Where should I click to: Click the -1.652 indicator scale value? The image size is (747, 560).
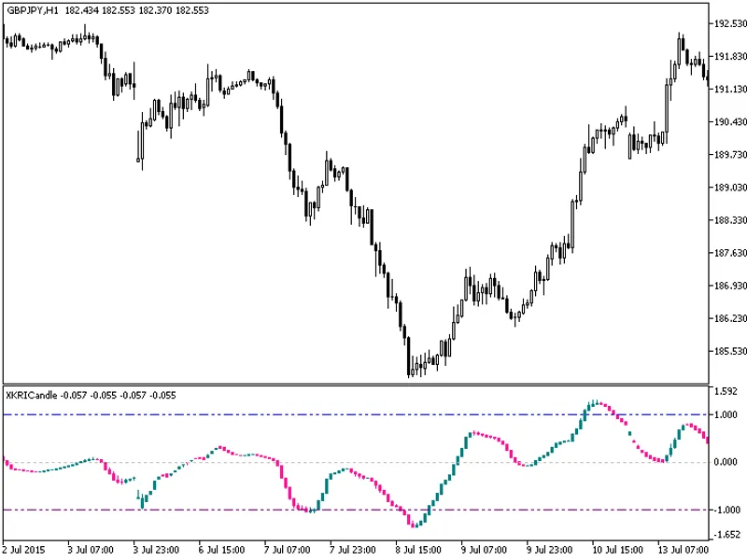[x=726, y=535]
